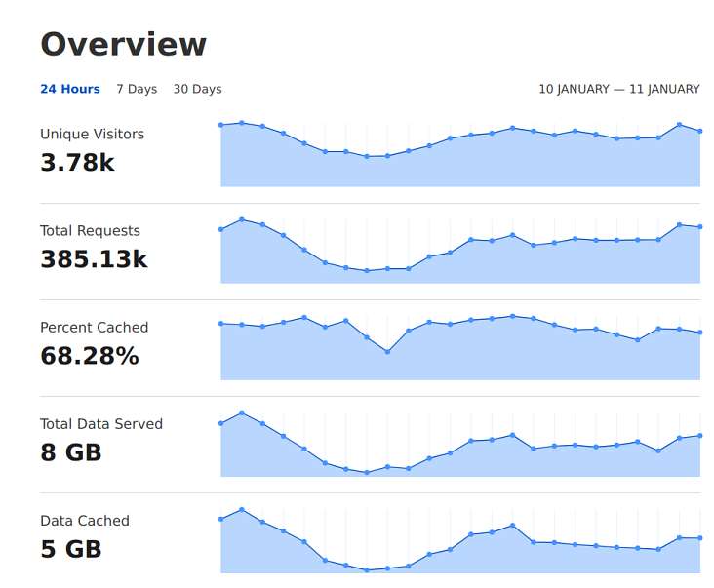714x588 pixels.
Task: Click the early peak point in Total Data Served chart
Action: pos(242,412)
